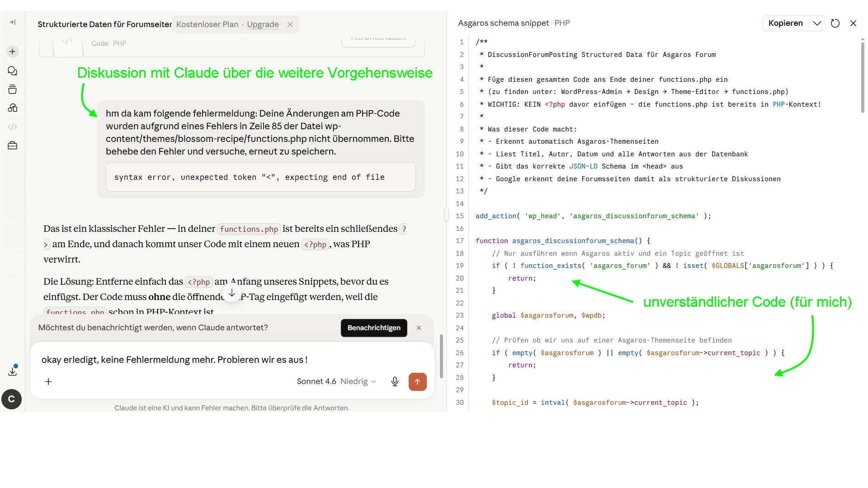Expand the collapsed sidebar arrow icon
868x488 pixels.
[13, 22]
